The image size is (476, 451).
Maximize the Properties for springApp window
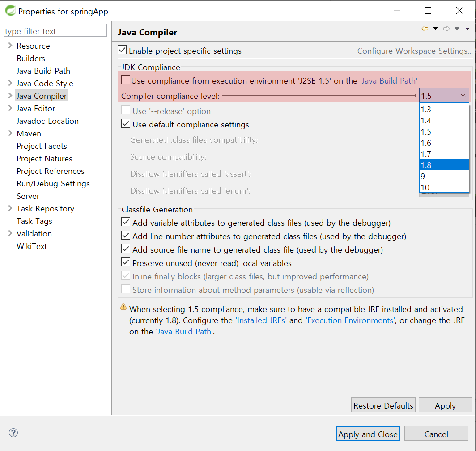coord(428,11)
